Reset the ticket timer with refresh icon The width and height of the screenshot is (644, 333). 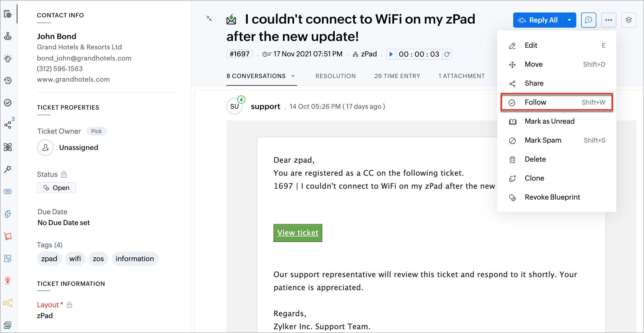(447, 54)
